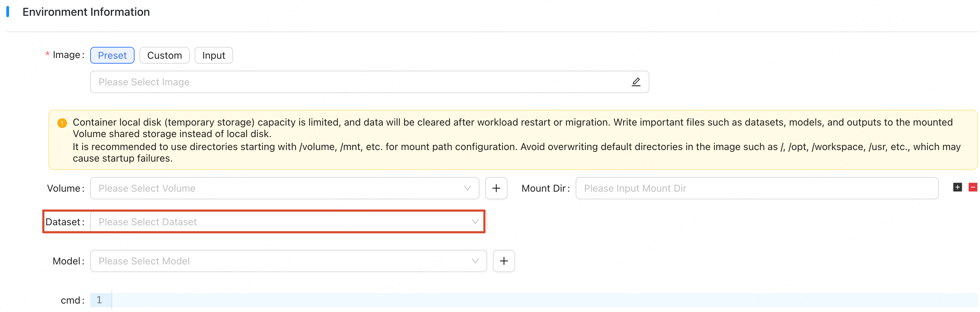Click the plus button next to Volume dropdown

496,188
